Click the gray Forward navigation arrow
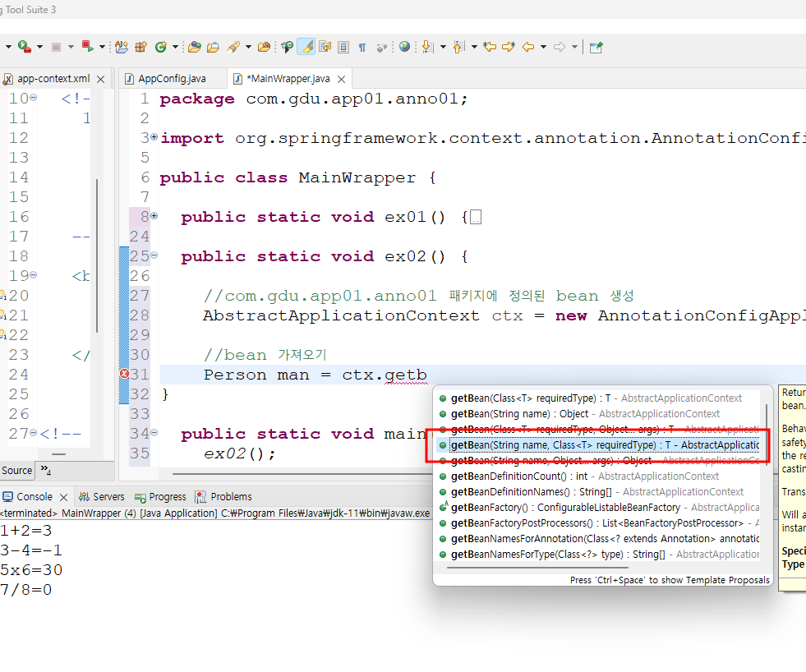The image size is (806, 672). click(x=560, y=48)
